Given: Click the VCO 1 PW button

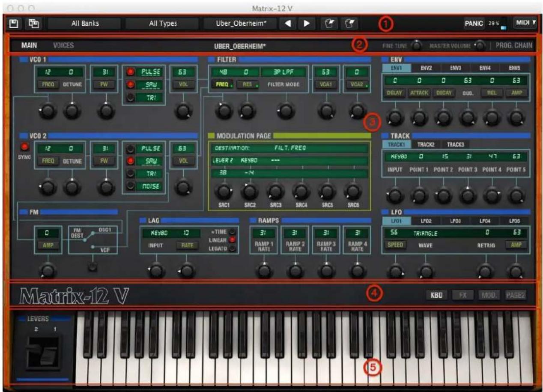Looking at the screenshot, I should pos(104,85).
